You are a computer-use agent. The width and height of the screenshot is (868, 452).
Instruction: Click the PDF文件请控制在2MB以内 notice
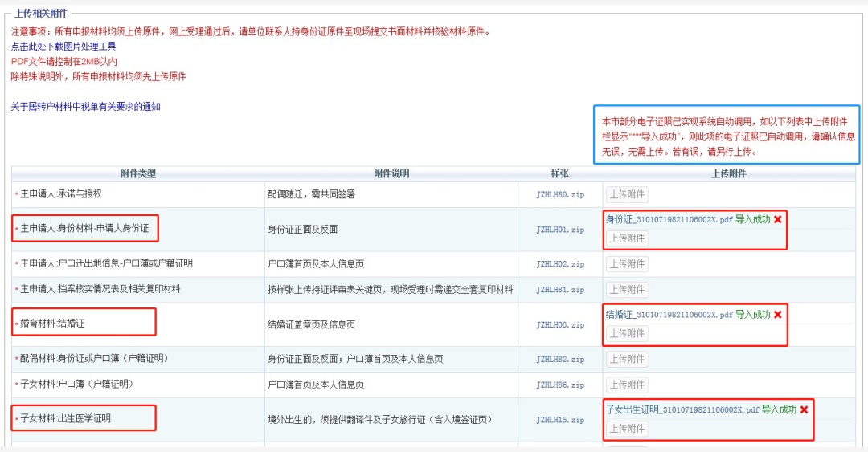coord(64,61)
